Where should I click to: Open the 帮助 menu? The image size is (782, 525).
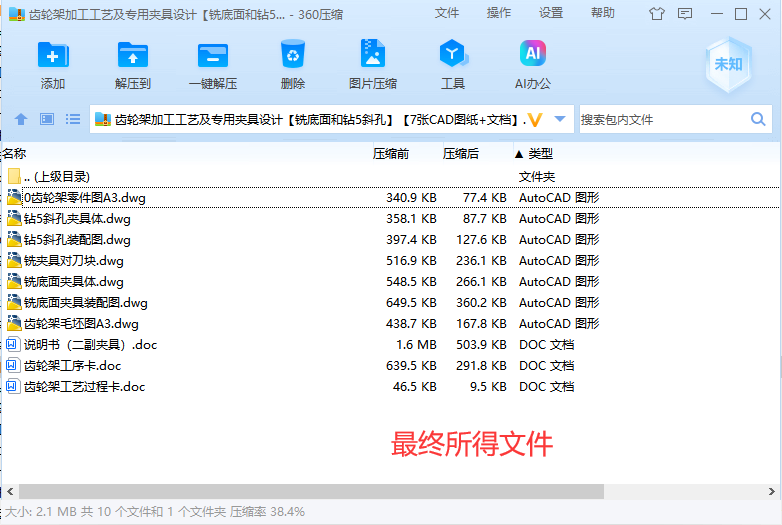tap(602, 13)
